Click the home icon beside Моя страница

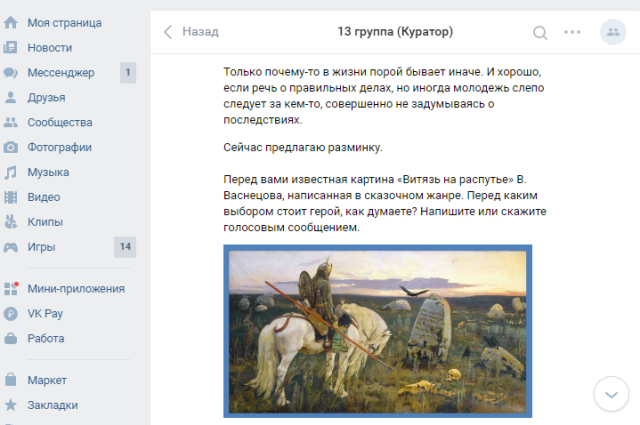[x=11, y=23]
